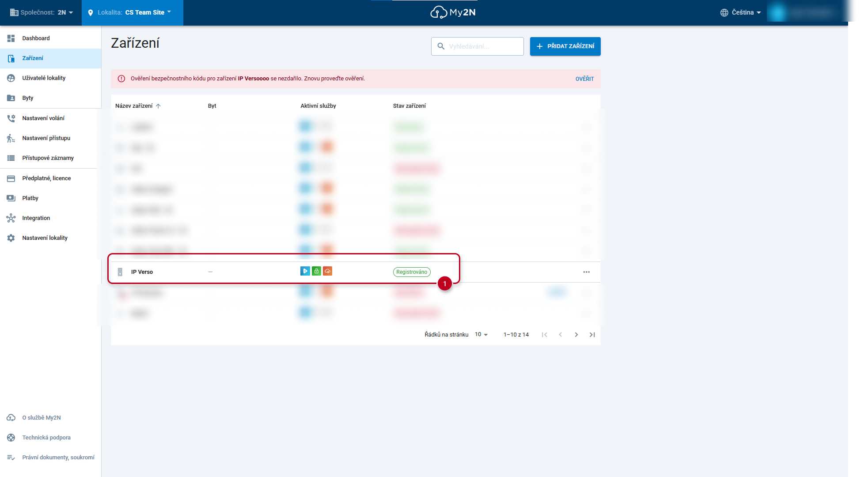868x477 pixels.
Task: Click the Integration nodes icon
Action: [x=11, y=218]
